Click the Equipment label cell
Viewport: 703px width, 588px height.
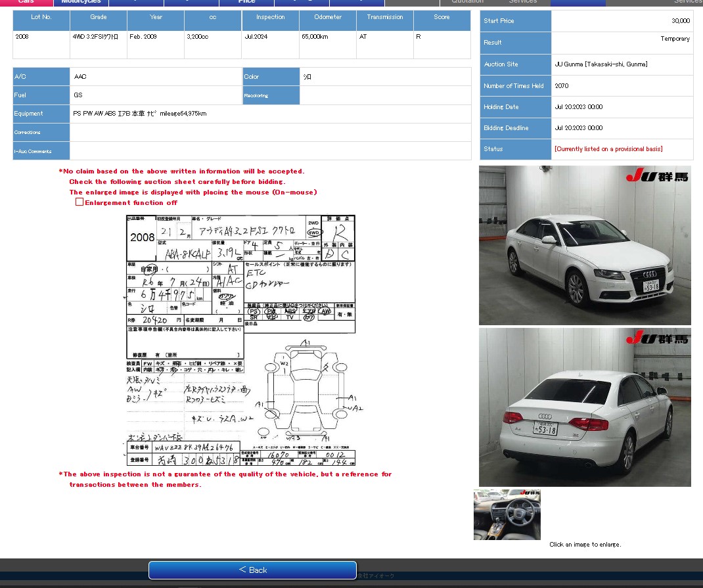tap(41, 114)
